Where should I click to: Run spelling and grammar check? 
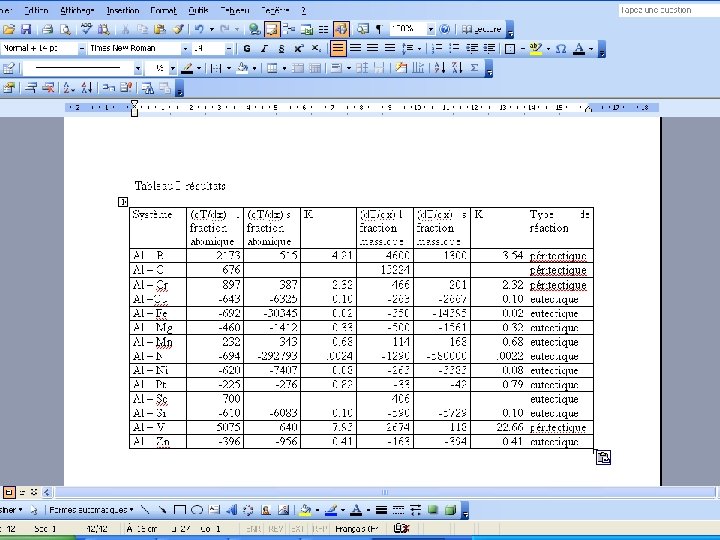[x=86, y=29]
